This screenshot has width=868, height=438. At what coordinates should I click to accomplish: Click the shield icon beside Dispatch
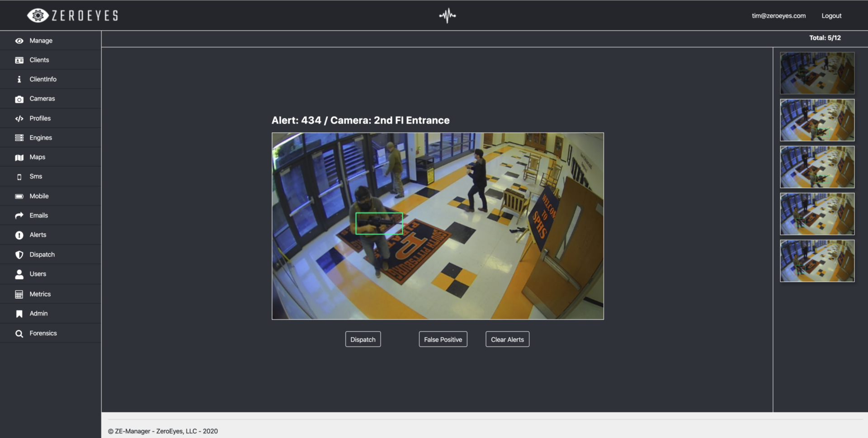point(19,254)
